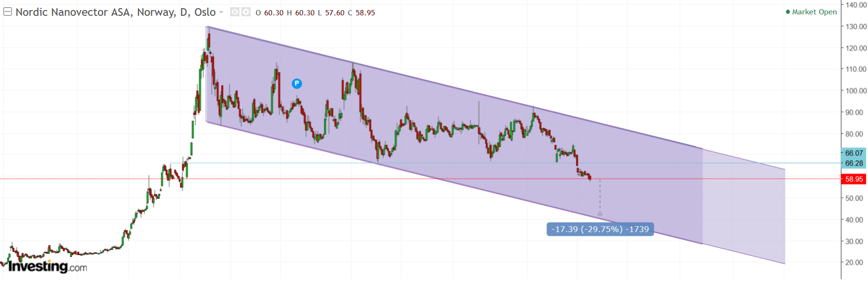Click the 130.00 price axis label

856,26
